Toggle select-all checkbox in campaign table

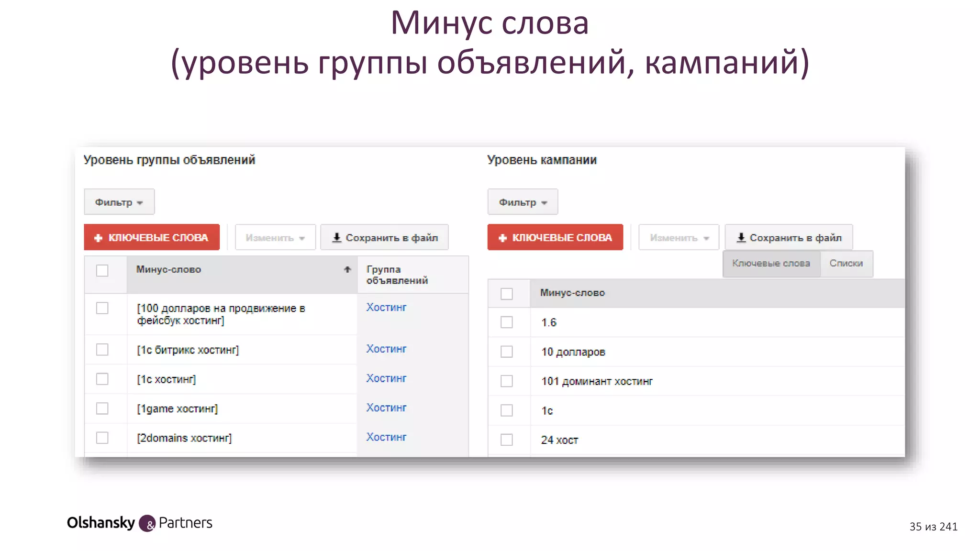[506, 294]
